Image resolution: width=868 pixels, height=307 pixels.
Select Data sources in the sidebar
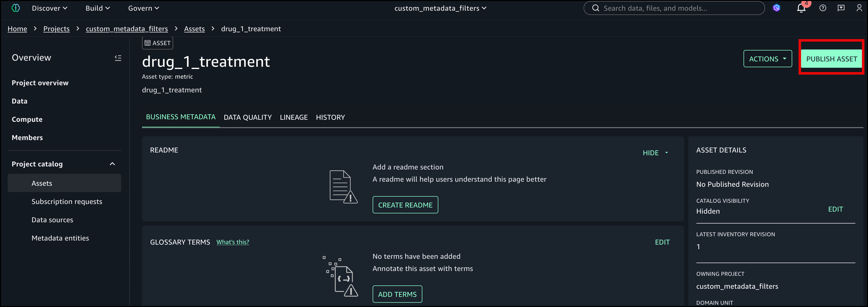pyautogui.click(x=52, y=220)
